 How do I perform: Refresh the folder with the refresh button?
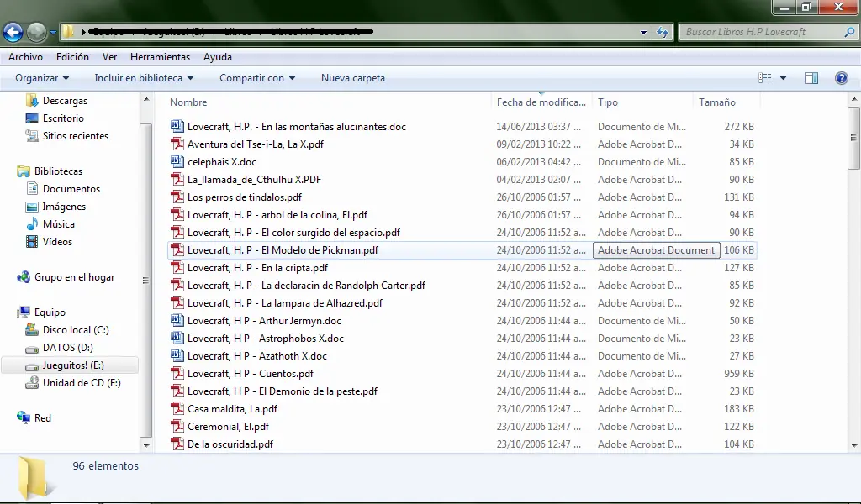tap(663, 33)
